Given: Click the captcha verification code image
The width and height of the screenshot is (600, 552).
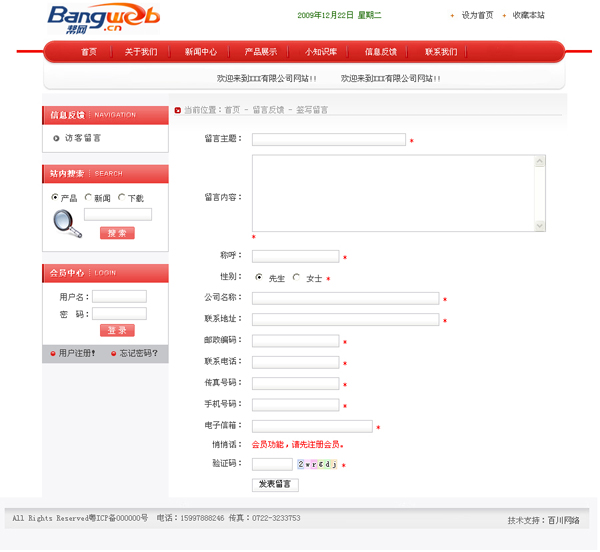Looking at the screenshot, I should pyautogui.click(x=317, y=464).
